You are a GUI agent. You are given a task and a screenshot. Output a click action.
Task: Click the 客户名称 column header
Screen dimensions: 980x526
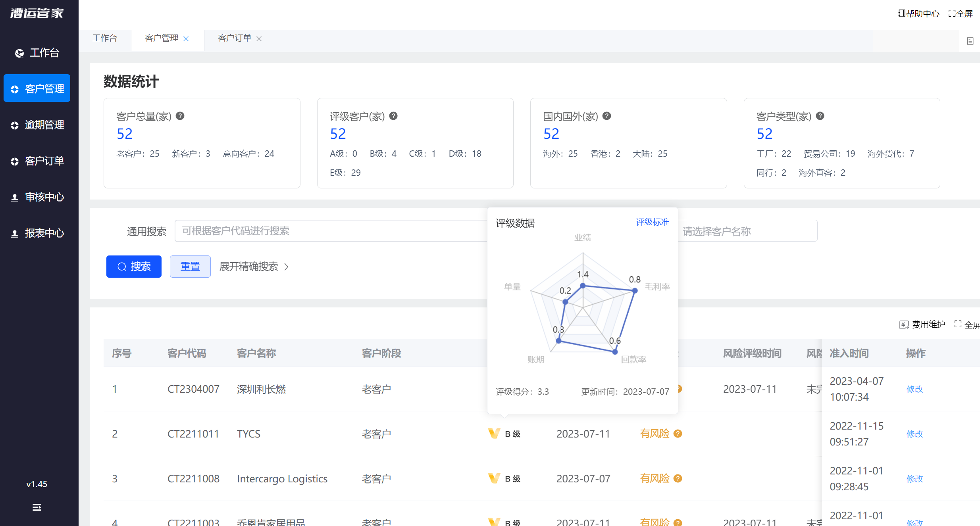click(x=256, y=353)
